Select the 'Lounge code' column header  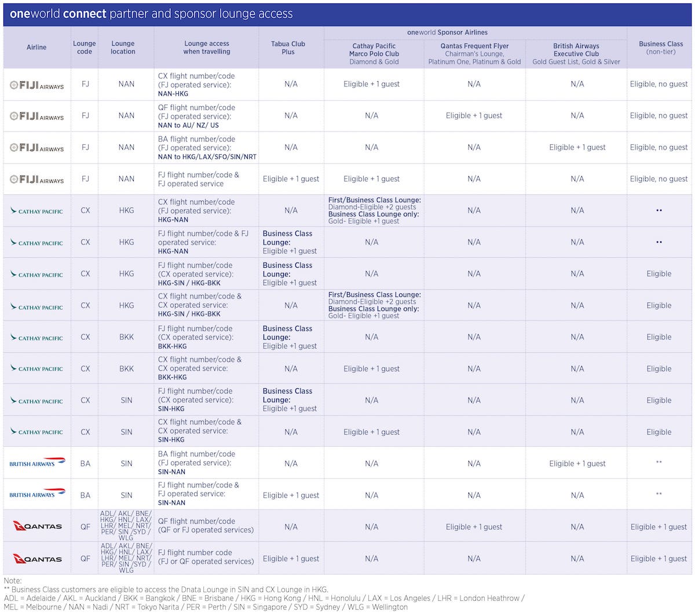pyautogui.click(x=85, y=48)
